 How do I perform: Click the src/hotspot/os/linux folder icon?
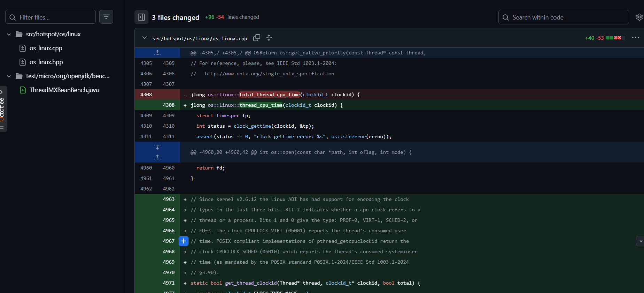pos(19,34)
